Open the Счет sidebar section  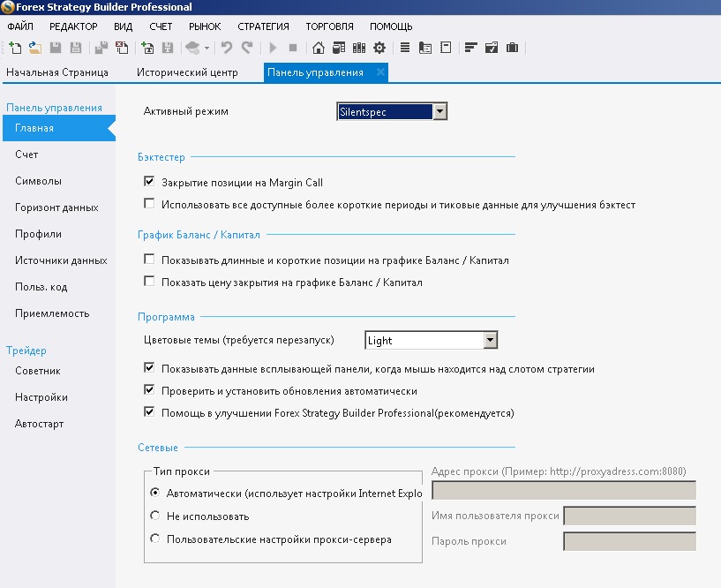[26, 155]
